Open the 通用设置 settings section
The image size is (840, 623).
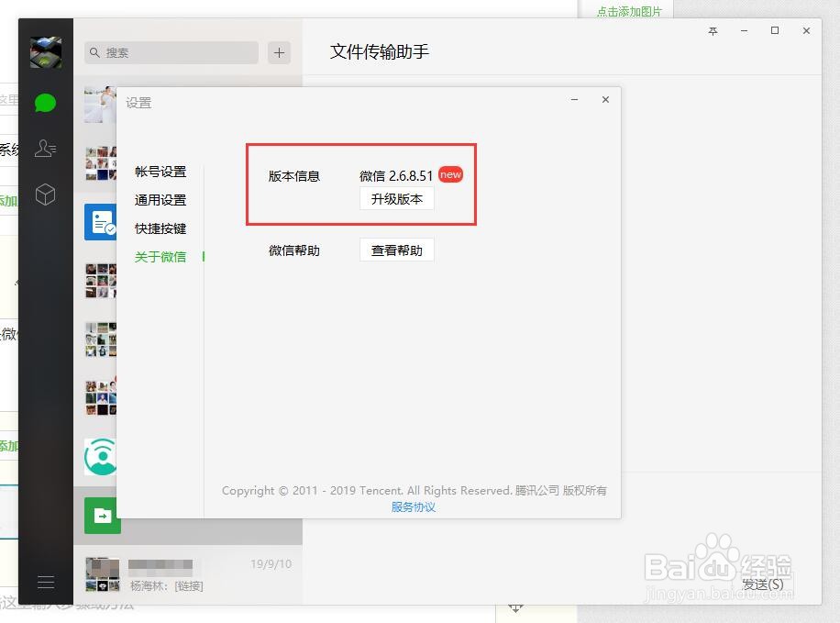161,199
